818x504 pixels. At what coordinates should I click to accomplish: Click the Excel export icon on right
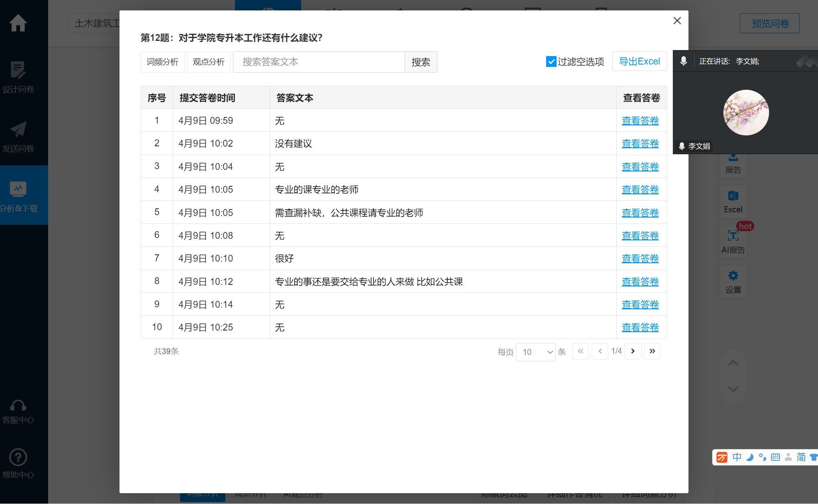[x=733, y=196]
